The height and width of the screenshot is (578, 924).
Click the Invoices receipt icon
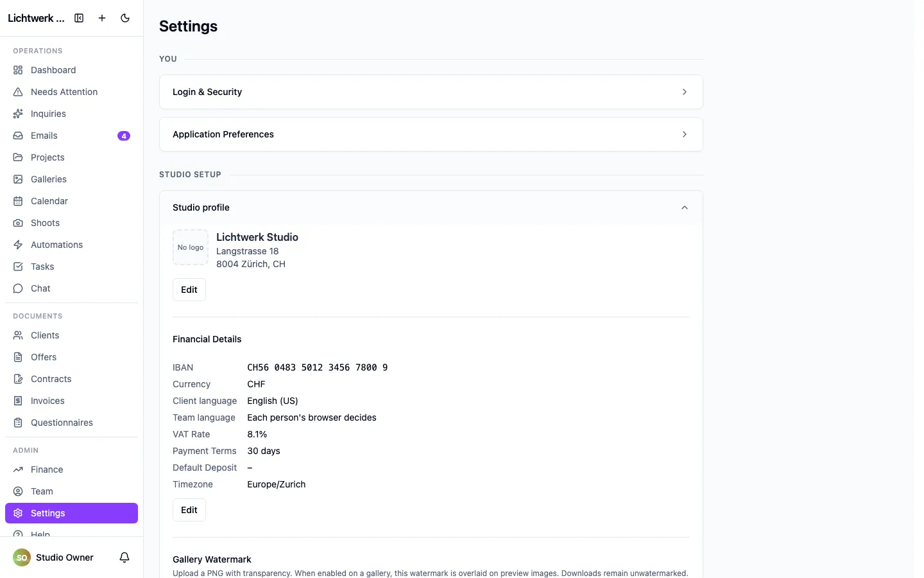pos(18,401)
